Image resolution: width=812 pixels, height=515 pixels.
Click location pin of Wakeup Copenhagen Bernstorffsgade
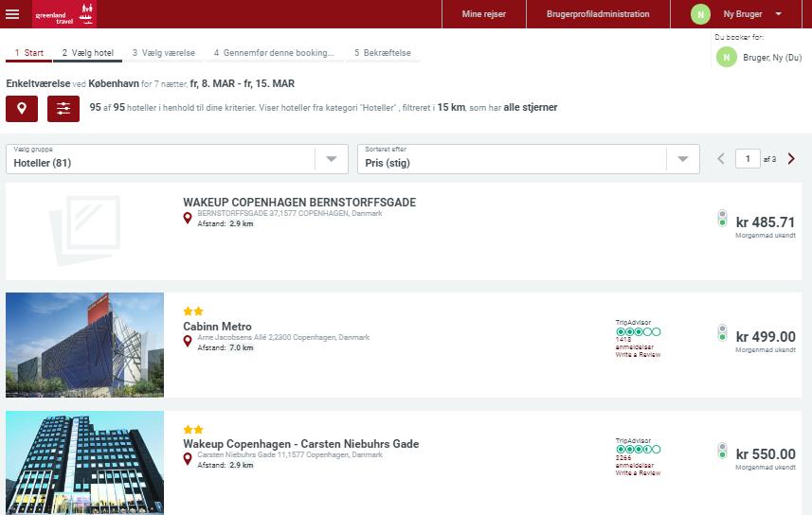tap(188, 219)
